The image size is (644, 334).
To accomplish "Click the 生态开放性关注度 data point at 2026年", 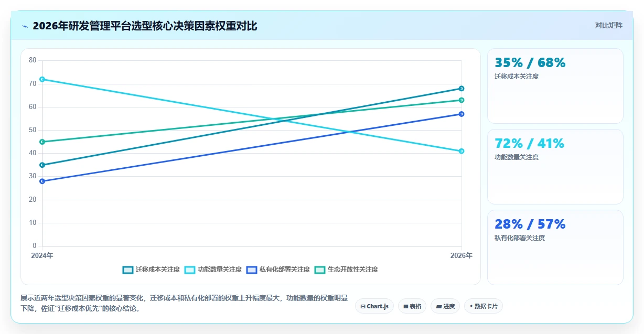I will tap(461, 100).
